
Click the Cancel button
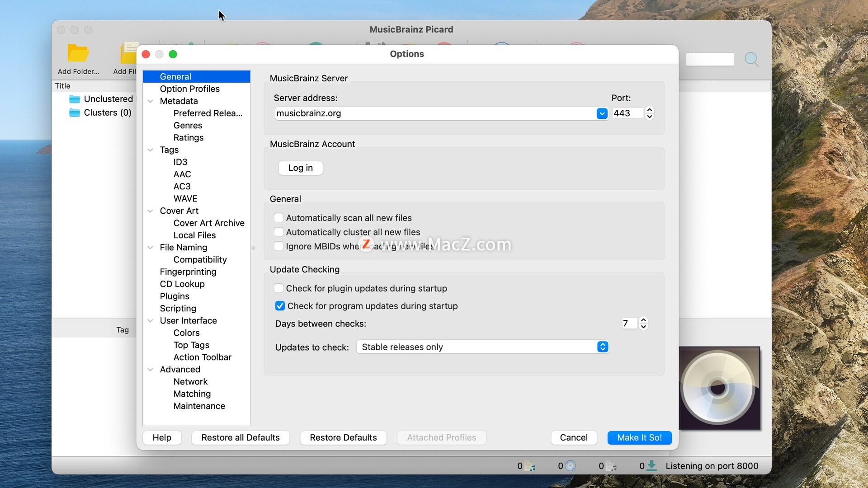[574, 438]
